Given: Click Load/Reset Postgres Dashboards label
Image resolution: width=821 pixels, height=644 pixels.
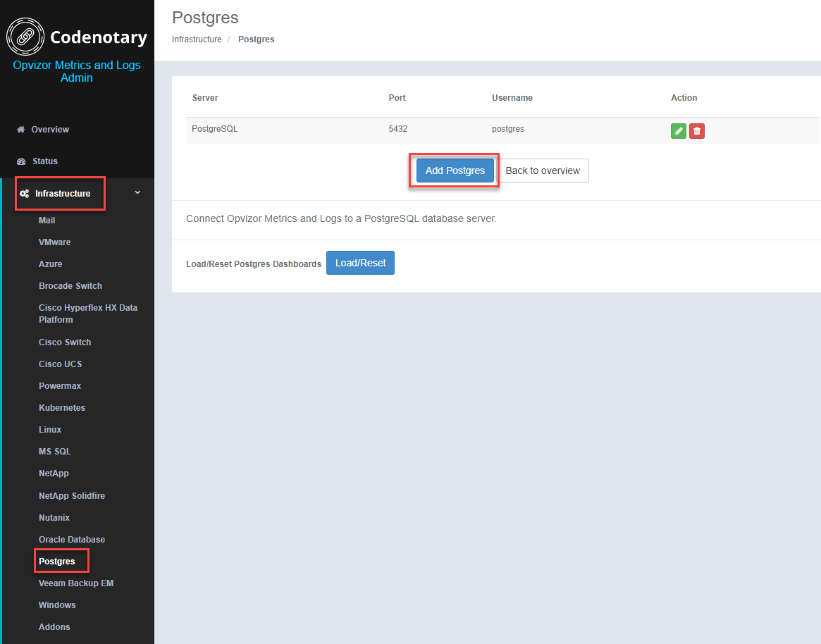Looking at the screenshot, I should (x=254, y=264).
